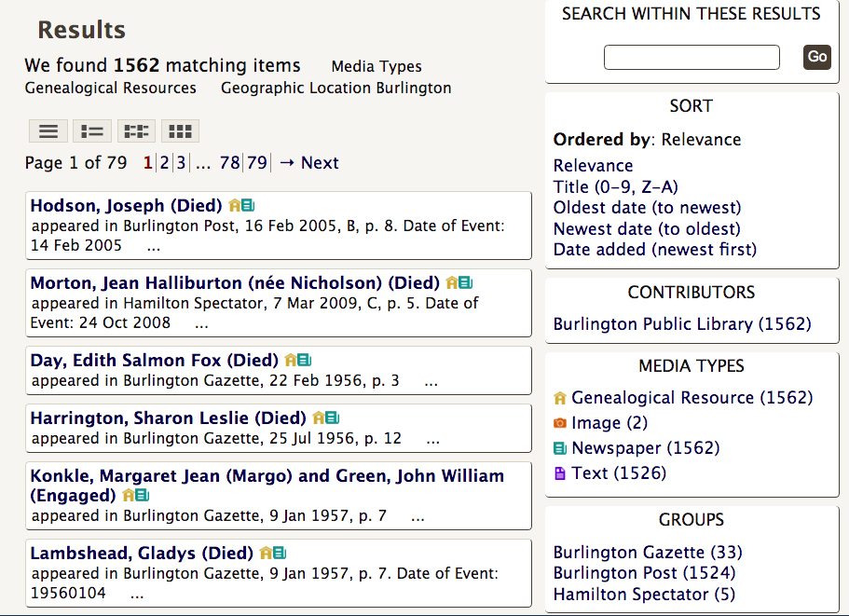This screenshot has width=849, height=616.
Task: Click the search within results field
Action: (x=692, y=58)
